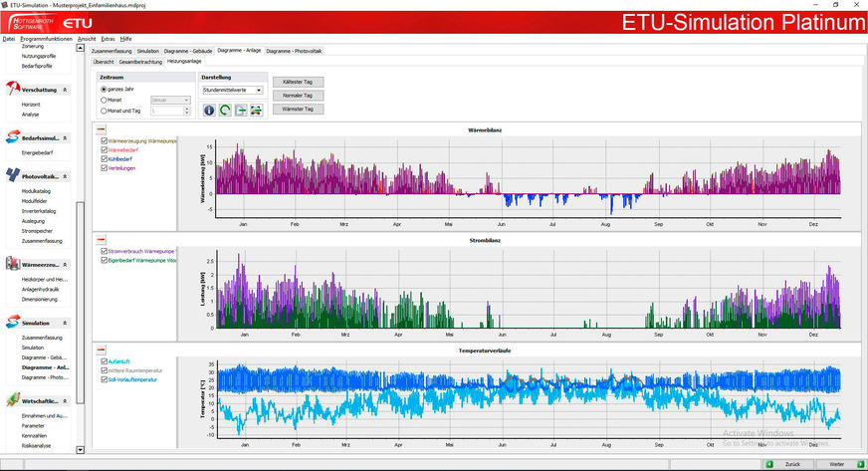868x471 pixels.
Task: Collapse the Temperaturverläufe chart with red minus
Action: coord(101,351)
